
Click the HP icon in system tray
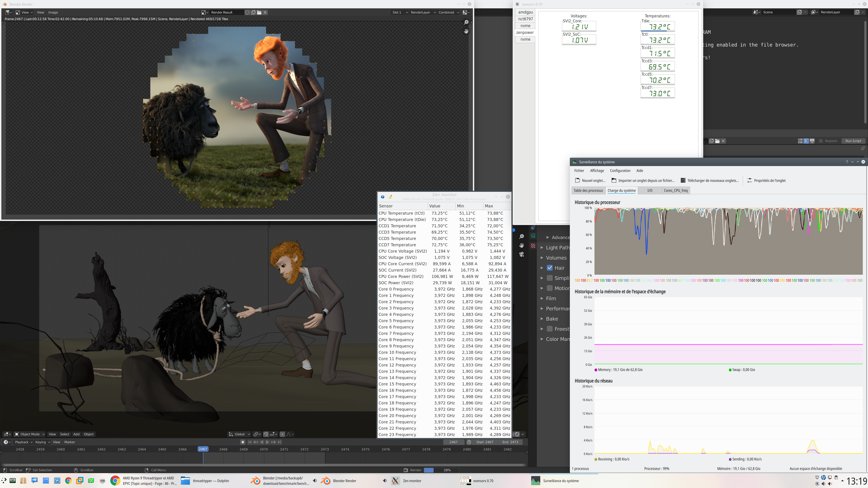823,478
